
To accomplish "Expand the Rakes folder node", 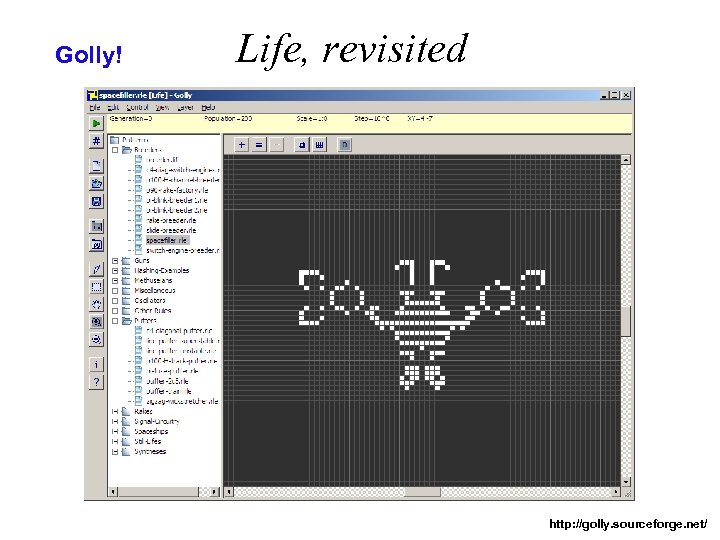I will click(x=115, y=411).
